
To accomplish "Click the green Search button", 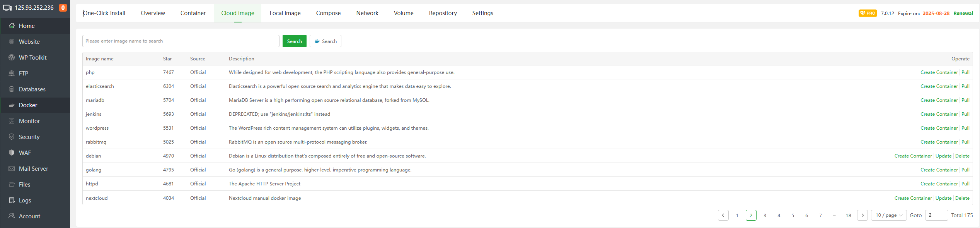I will (x=294, y=41).
